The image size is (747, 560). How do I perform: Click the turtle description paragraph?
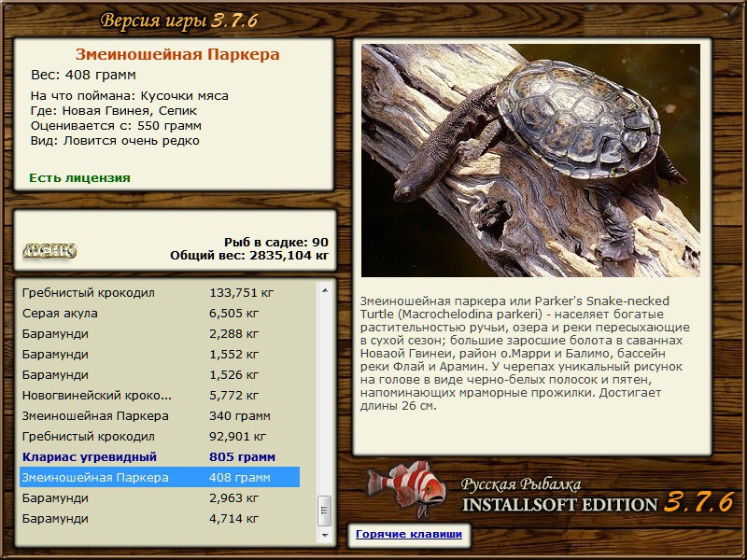(x=525, y=354)
